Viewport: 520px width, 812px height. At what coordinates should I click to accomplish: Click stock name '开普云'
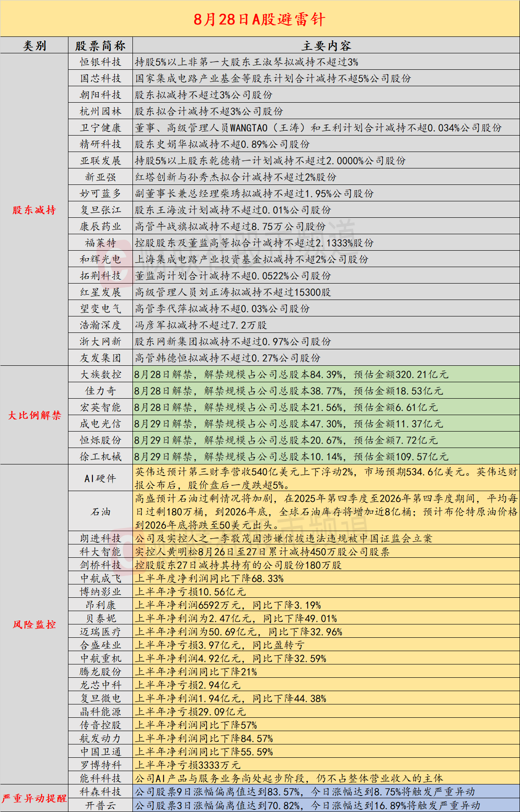point(100,805)
